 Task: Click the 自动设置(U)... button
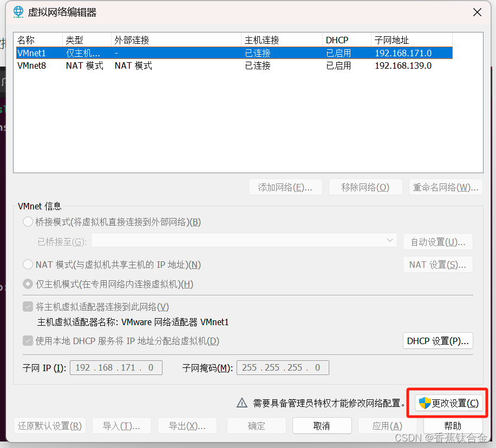tap(438, 242)
